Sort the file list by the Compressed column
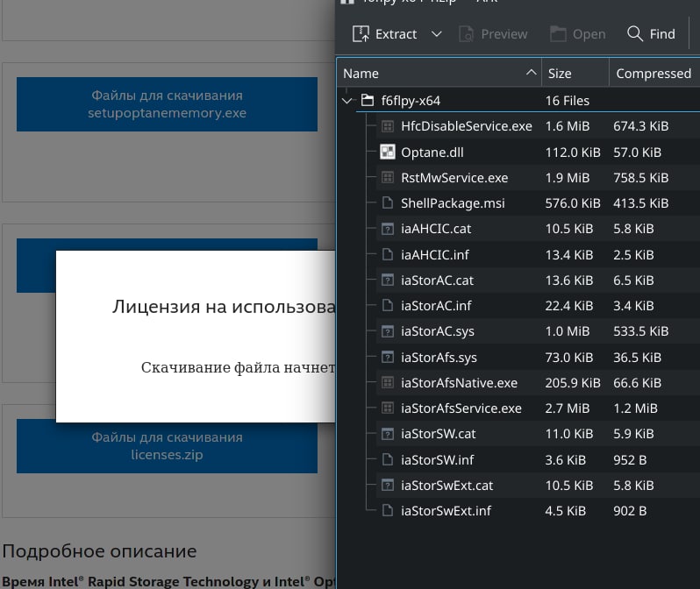Viewport: 700px width, 589px height. click(x=654, y=73)
